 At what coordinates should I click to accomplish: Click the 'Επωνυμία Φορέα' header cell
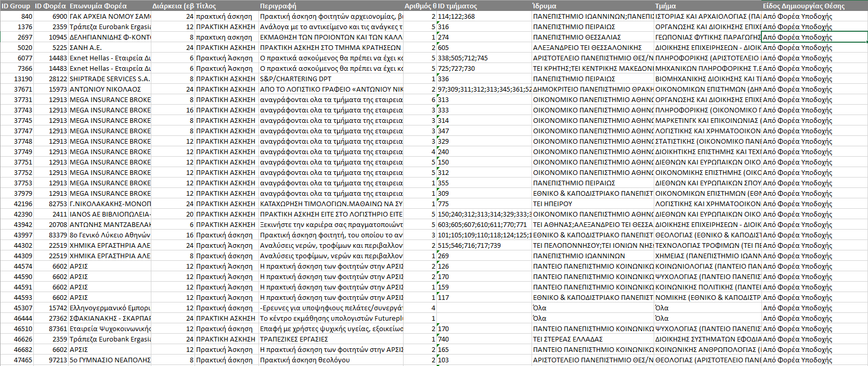click(x=110, y=6)
